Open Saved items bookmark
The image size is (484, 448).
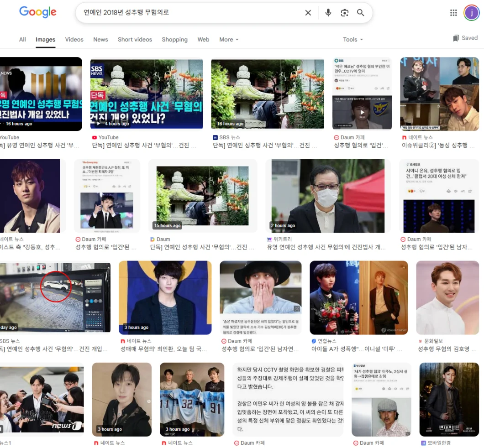pyautogui.click(x=465, y=38)
